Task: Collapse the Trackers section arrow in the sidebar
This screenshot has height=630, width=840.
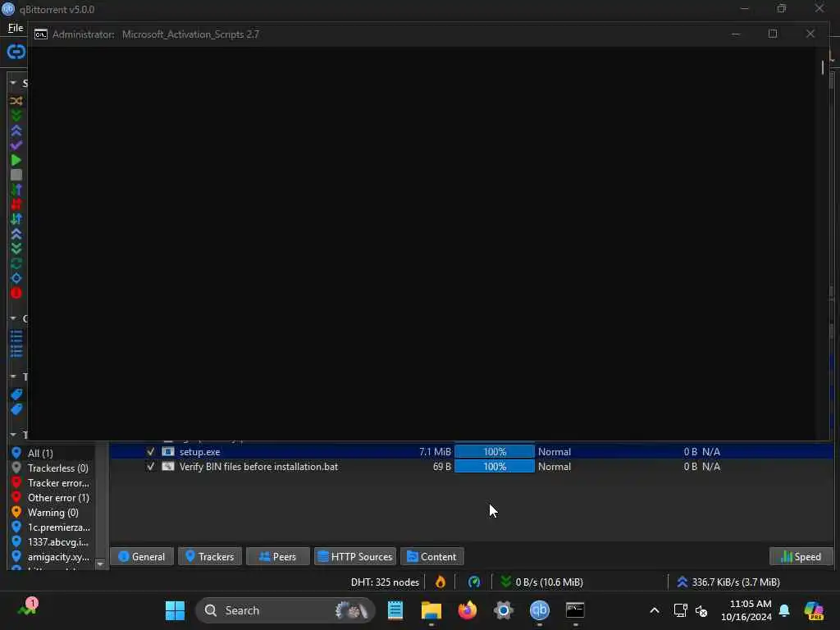Action: point(13,435)
